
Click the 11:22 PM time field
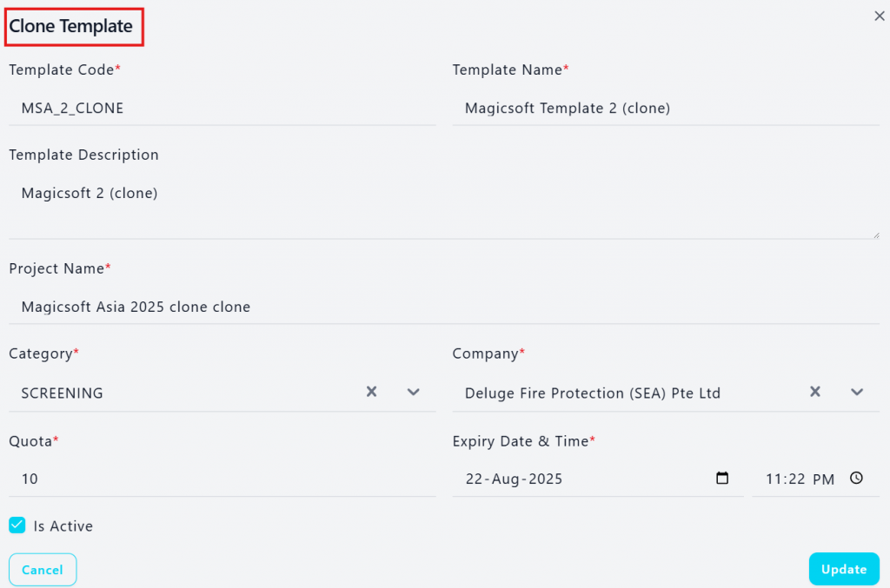pyautogui.click(x=815, y=479)
